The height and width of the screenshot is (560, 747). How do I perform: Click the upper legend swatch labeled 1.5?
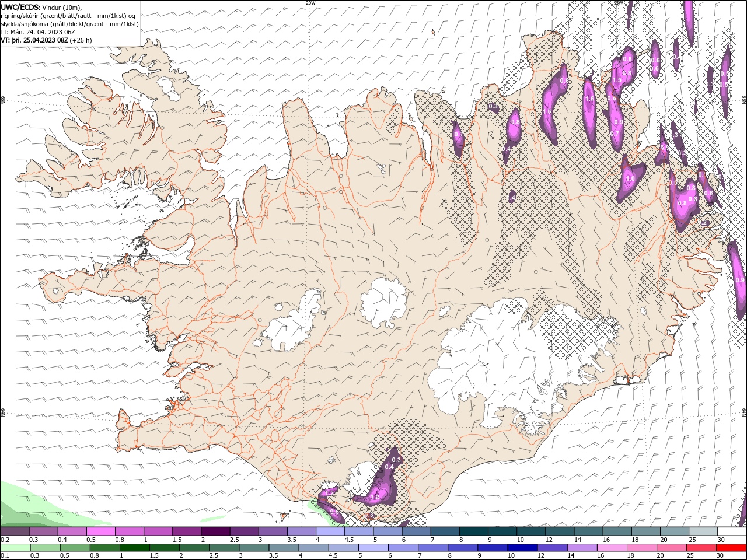[186, 531]
